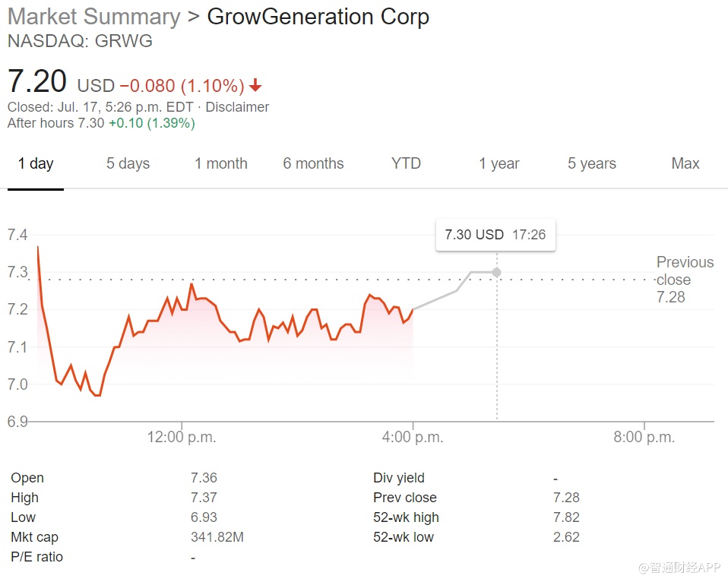Screen dimensions: 728x582
Task: Switch to the 1 year view
Action: (499, 163)
